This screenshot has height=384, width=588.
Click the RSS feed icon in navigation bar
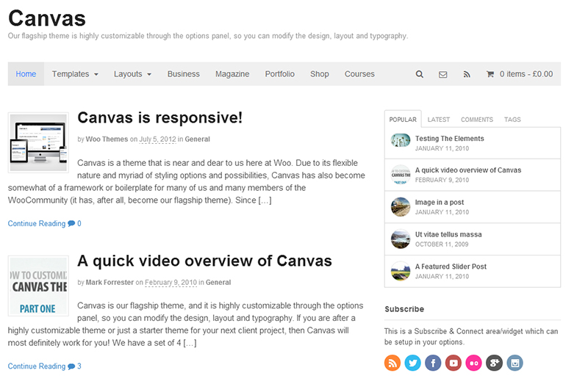click(x=467, y=75)
